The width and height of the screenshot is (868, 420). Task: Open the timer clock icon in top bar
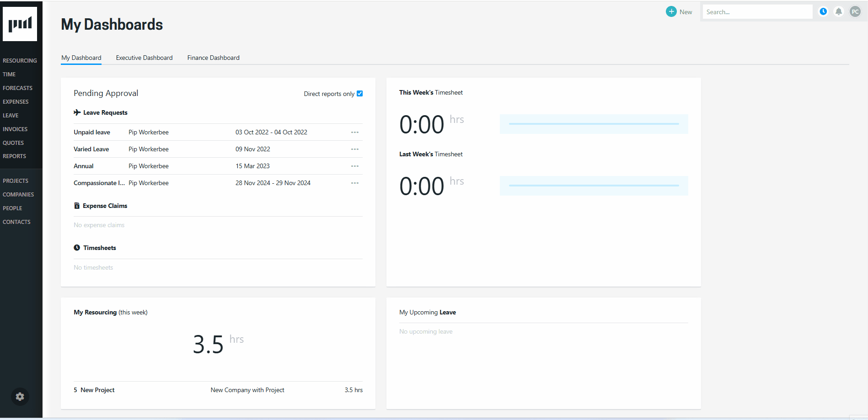pyautogui.click(x=823, y=11)
